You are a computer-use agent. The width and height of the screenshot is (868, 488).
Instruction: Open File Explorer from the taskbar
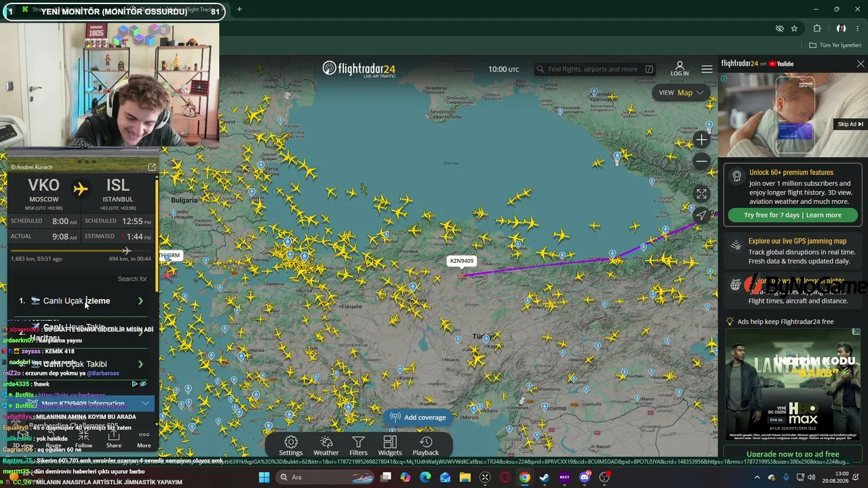pyautogui.click(x=465, y=477)
